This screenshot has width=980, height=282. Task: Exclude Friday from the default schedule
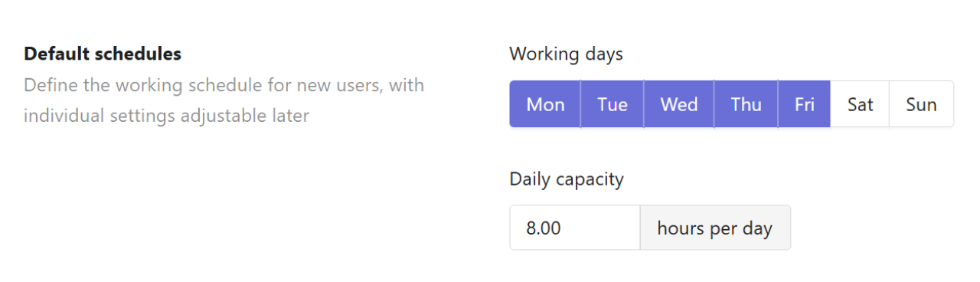pyautogui.click(x=805, y=104)
